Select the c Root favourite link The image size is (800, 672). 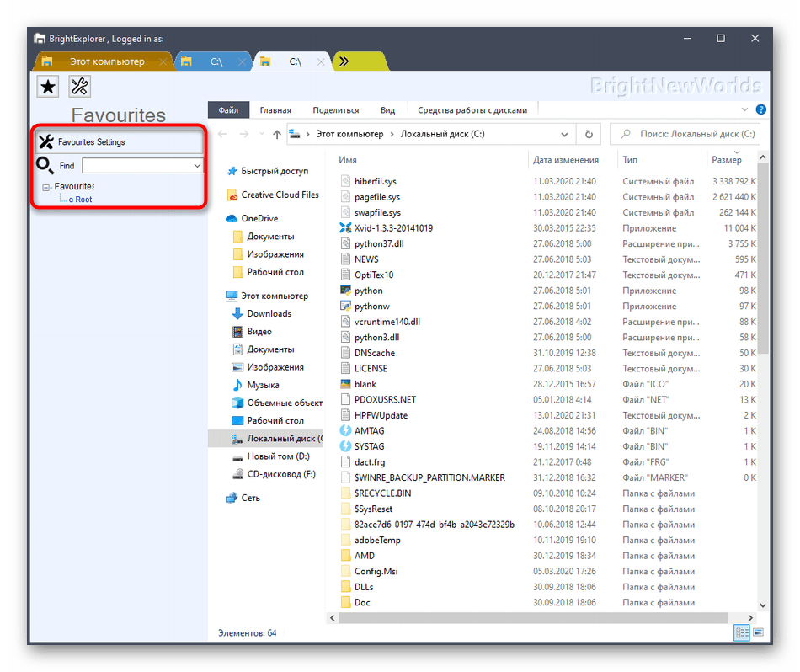tap(80, 200)
